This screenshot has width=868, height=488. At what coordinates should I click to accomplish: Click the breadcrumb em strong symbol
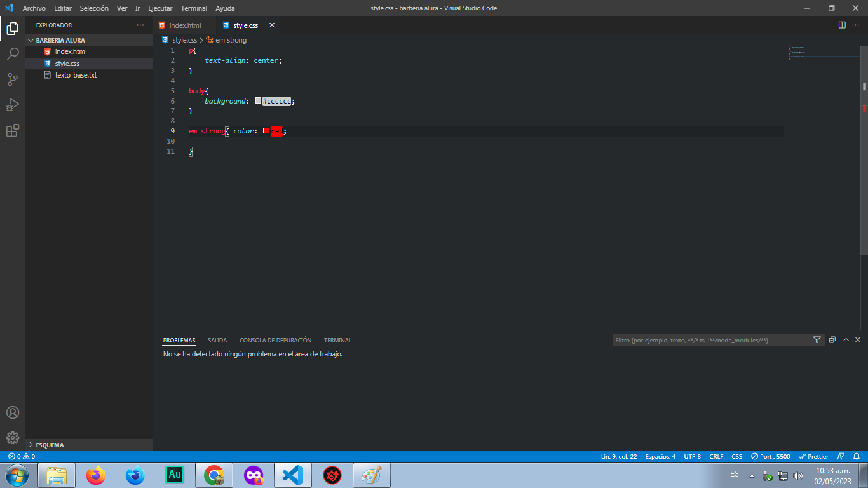(x=226, y=40)
